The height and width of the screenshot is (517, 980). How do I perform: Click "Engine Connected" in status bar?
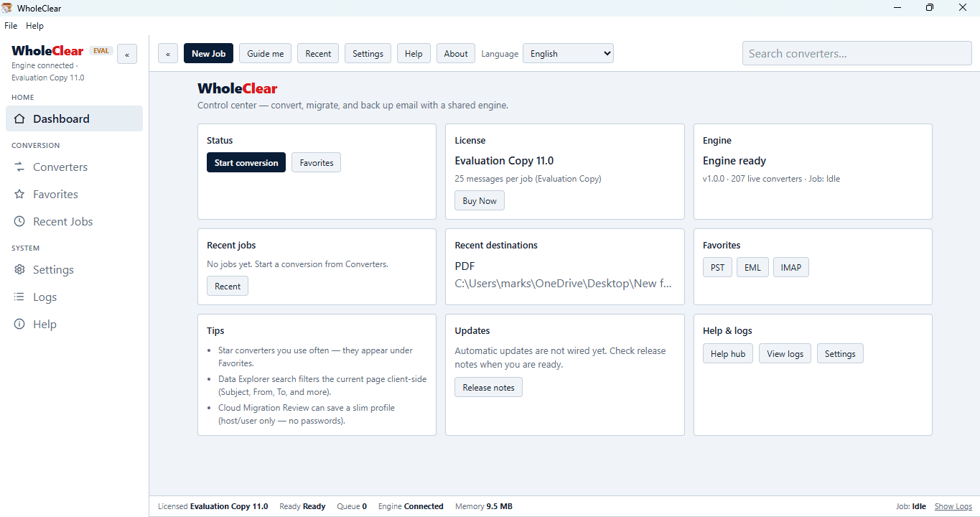(411, 506)
